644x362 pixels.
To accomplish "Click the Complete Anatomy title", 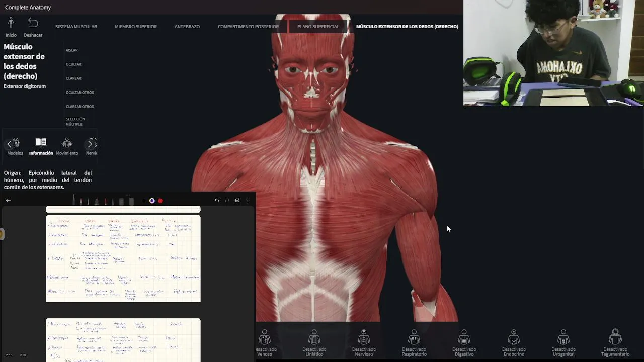I will (x=28, y=8).
